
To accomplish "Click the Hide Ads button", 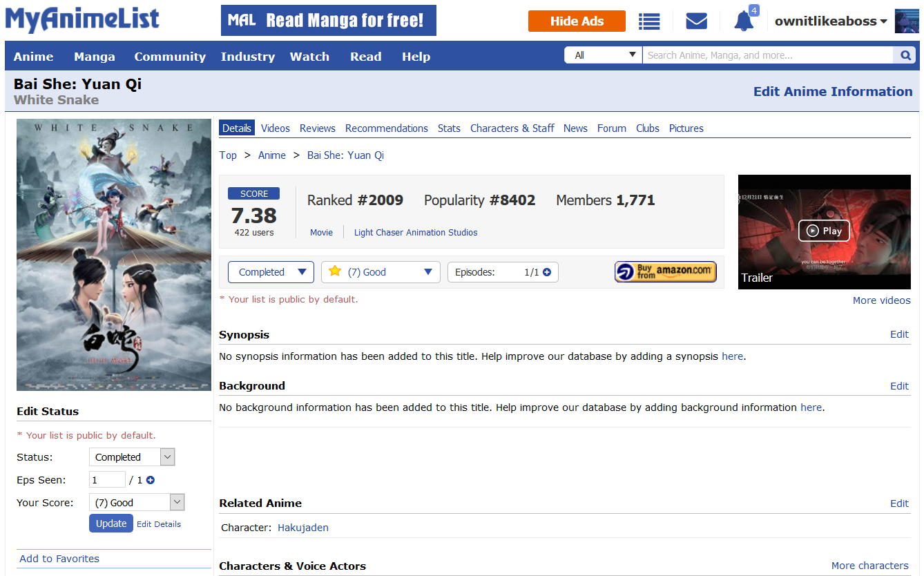I will pos(577,21).
